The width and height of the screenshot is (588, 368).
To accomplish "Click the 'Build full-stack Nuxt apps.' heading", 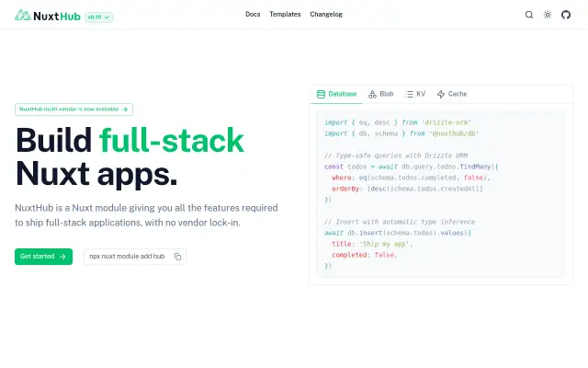I will pyautogui.click(x=130, y=157).
